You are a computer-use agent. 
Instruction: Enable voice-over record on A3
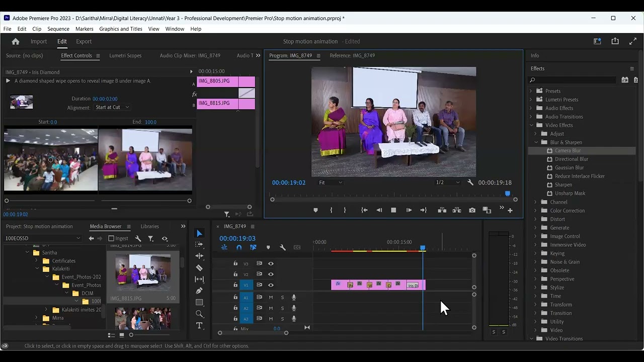click(294, 318)
